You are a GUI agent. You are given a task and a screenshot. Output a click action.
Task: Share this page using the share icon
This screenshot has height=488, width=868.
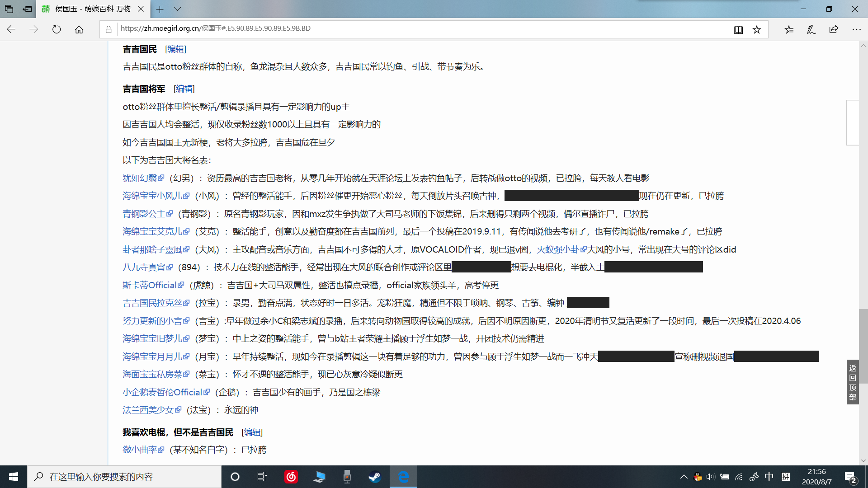[x=833, y=29]
